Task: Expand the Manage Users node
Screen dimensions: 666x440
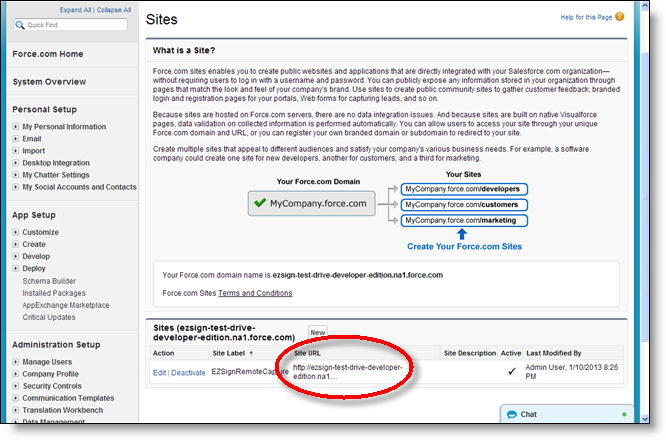Action: (16, 361)
